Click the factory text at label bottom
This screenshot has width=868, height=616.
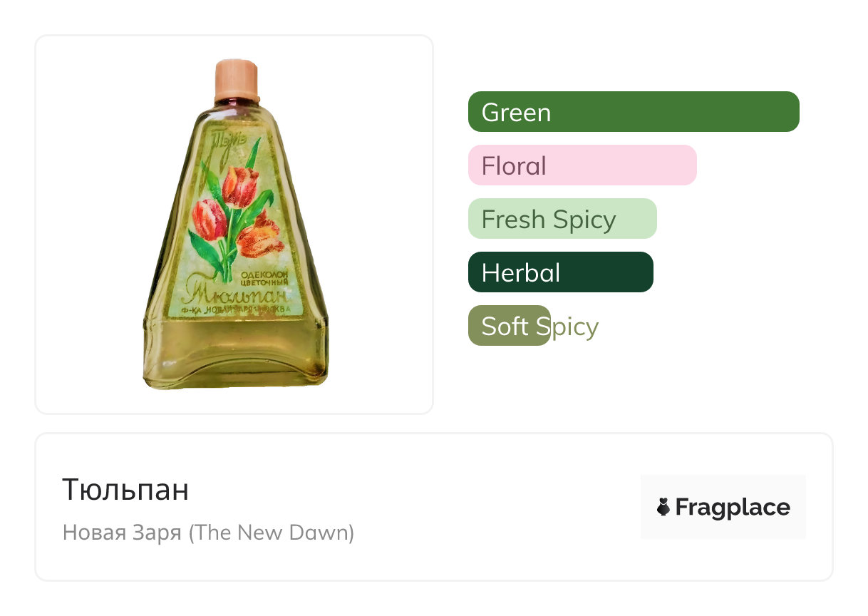click(x=235, y=311)
